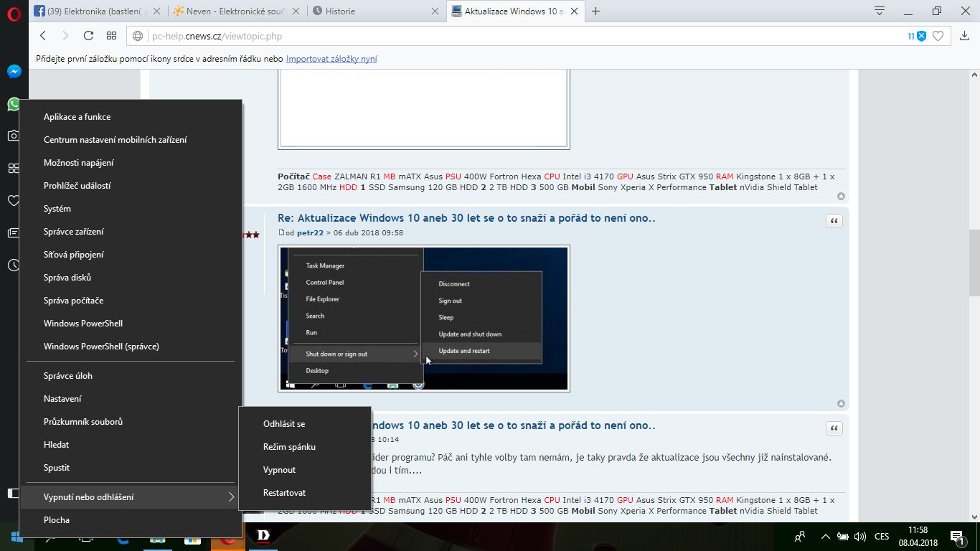Open the volume control in the system tray
980x551 pixels.
(x=860, y=537)
